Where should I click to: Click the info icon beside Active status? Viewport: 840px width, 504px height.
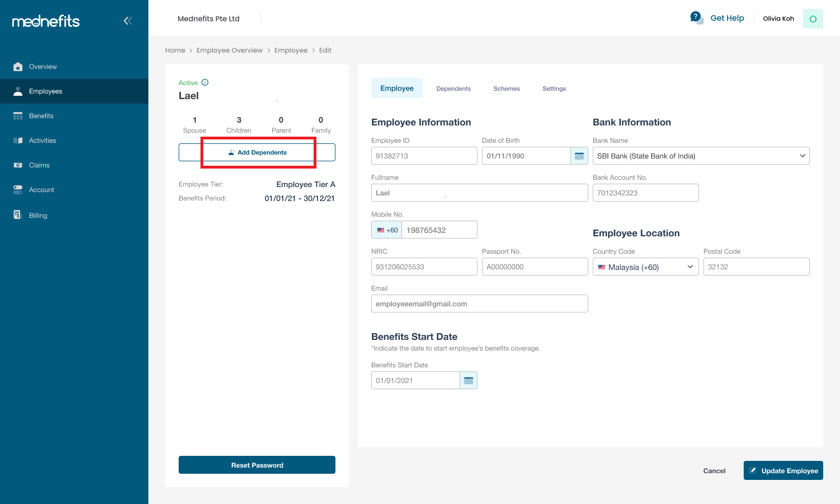point(204,82)
